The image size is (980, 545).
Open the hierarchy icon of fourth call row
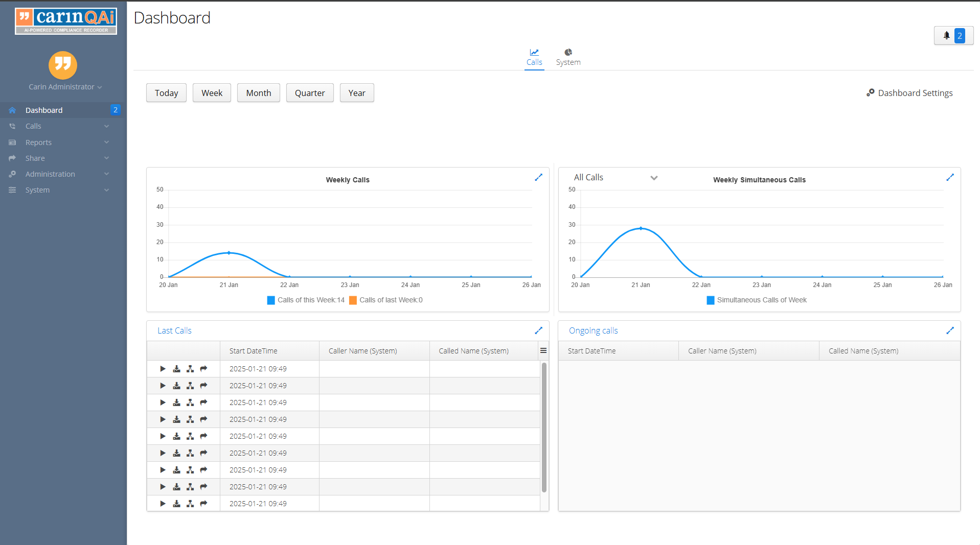190,419
